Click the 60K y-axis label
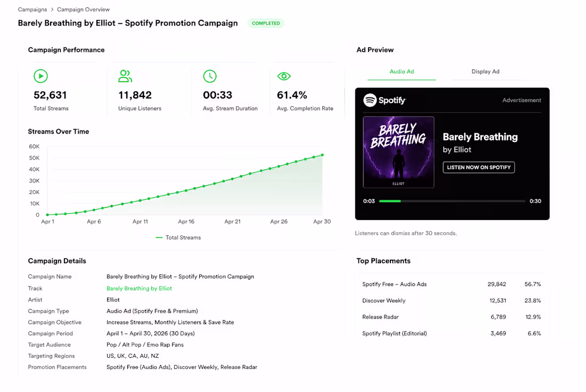 34,146
